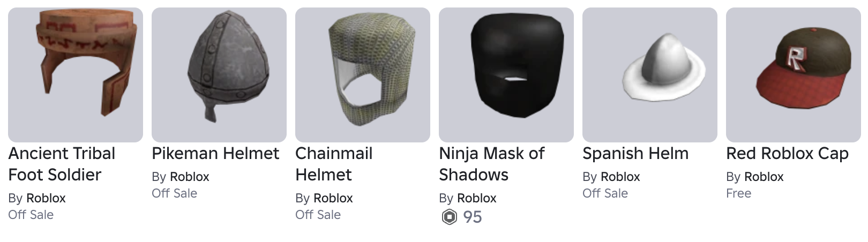The image size is (868, 242).
Task: Open the Pikeman Helmet title link
Action: pyautogui.click(x=215, y=154)
